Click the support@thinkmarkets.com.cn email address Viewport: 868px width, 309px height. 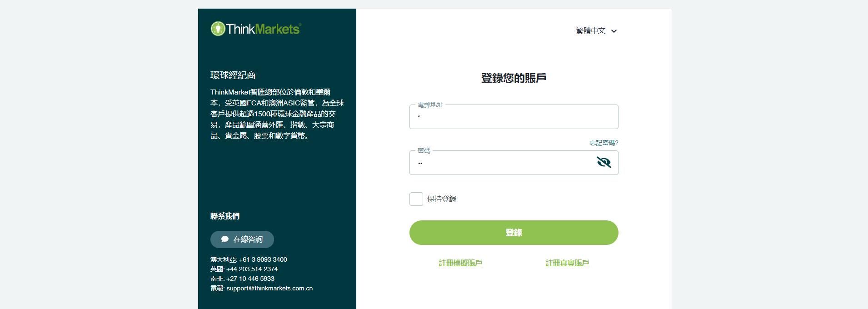[269, 288]
